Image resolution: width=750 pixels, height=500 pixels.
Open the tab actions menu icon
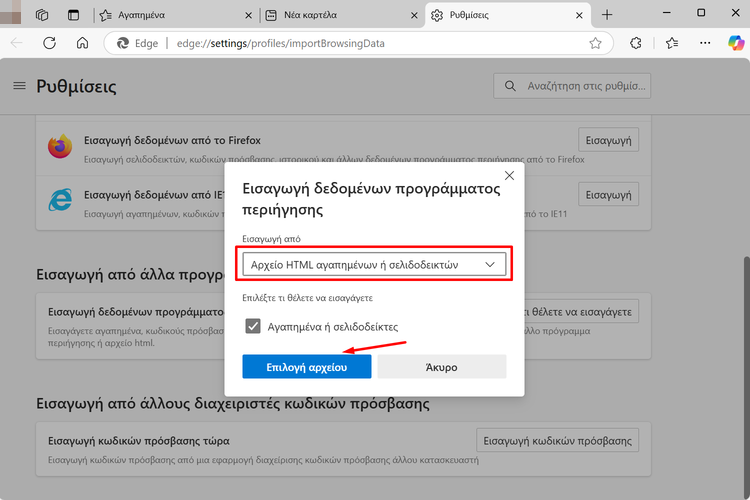click(73, 15)
